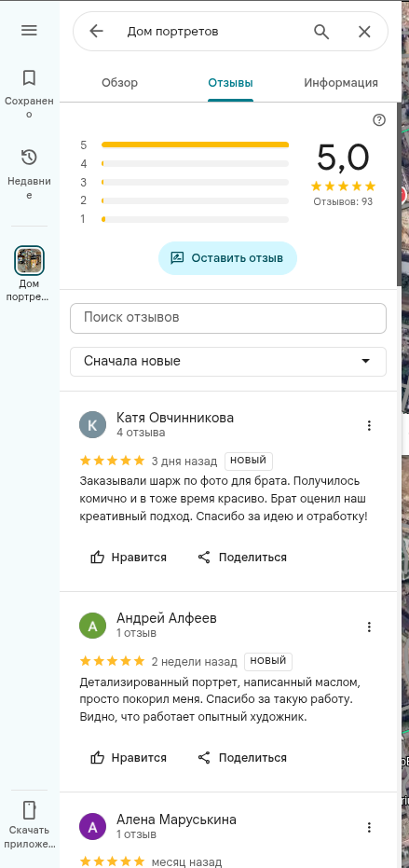
Task: Filter by 2-star rating bar
Action: pyautogui.click(x=184, y=200)
